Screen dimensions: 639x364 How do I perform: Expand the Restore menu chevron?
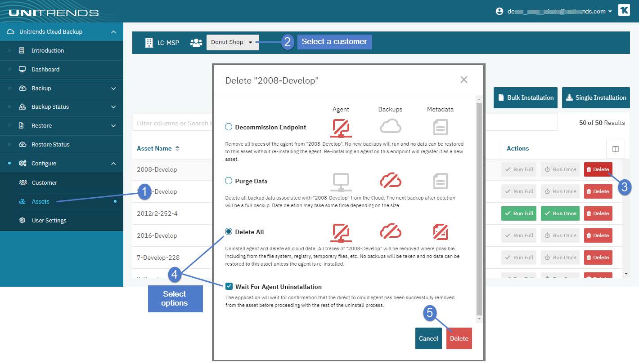(x=113, y=126)
